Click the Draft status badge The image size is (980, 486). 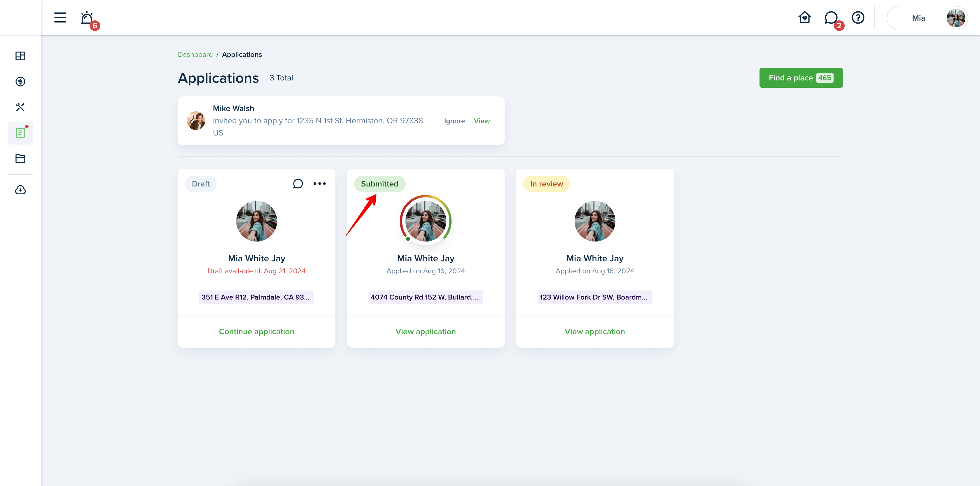[201, 184]
